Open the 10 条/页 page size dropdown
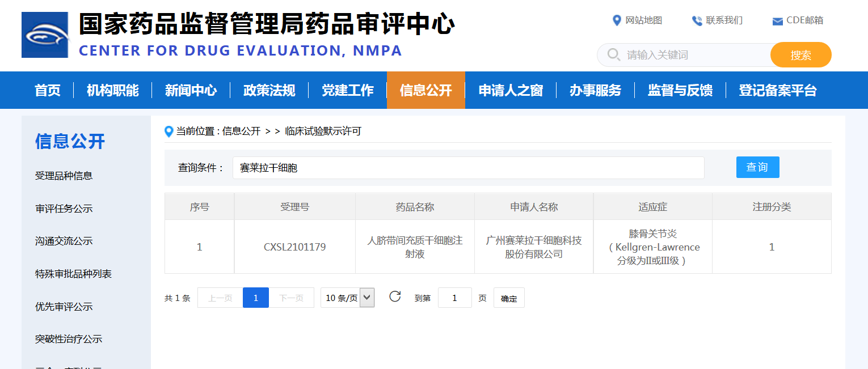 click(x=348, y=298)
